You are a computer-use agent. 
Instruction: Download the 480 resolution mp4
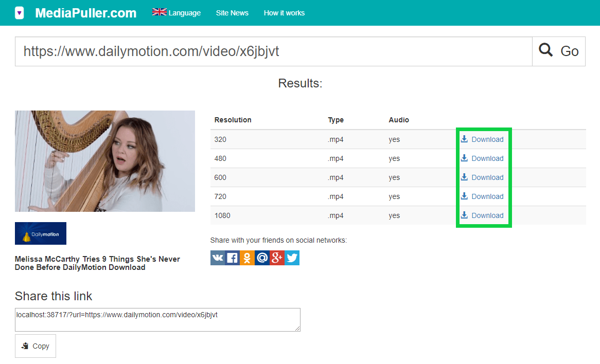point(483,158)
